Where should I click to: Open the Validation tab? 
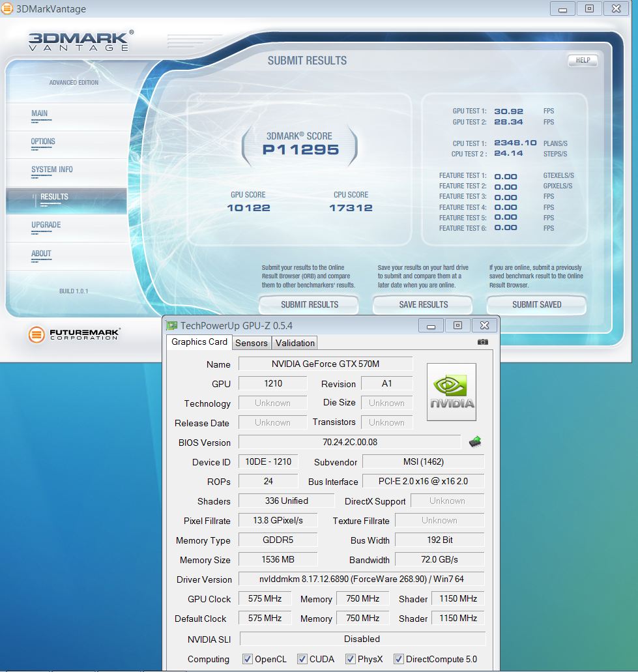point(295,343)
